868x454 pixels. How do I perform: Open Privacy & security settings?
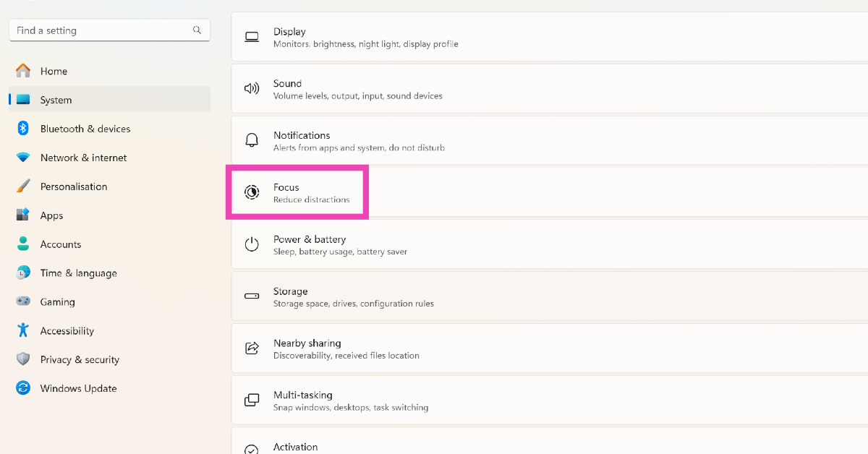[80, 359]
